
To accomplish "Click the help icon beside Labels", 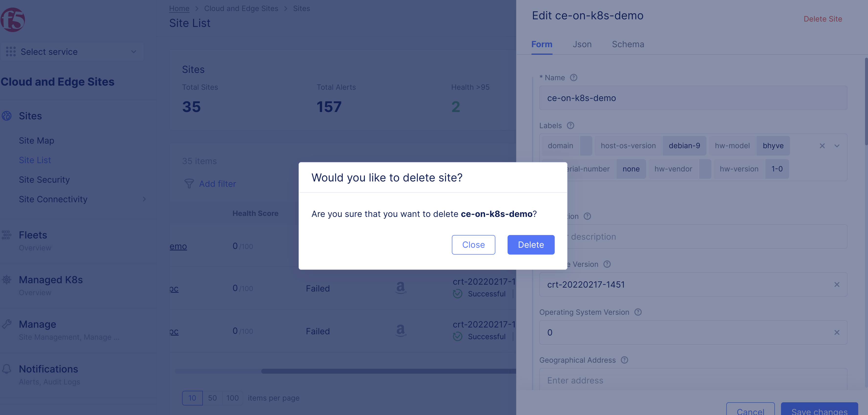I will click(570, 125).
